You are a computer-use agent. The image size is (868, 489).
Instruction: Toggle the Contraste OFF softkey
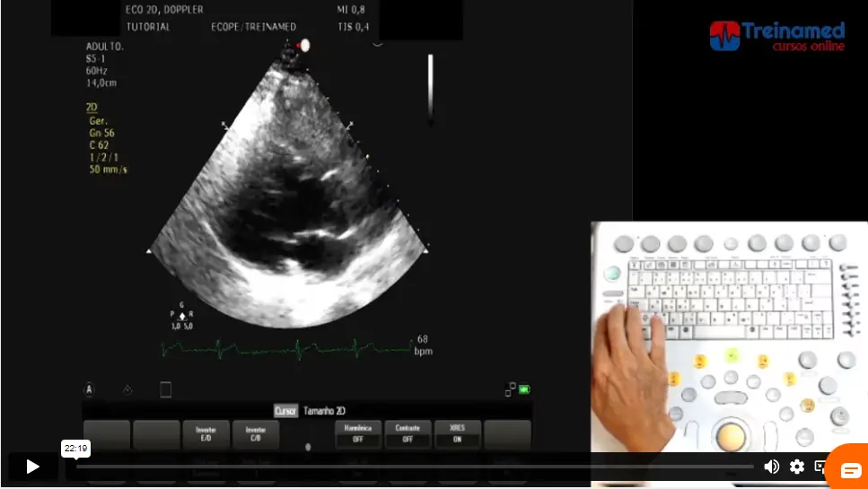coord(408,434)
